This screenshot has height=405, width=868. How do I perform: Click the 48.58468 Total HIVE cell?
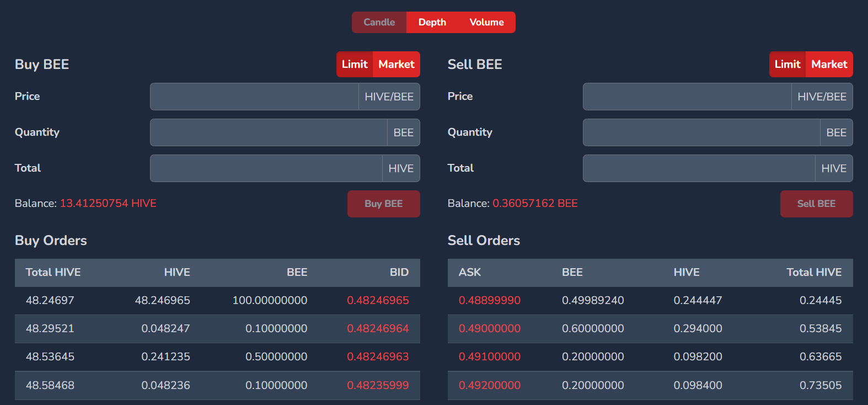(x=50, y=386)
